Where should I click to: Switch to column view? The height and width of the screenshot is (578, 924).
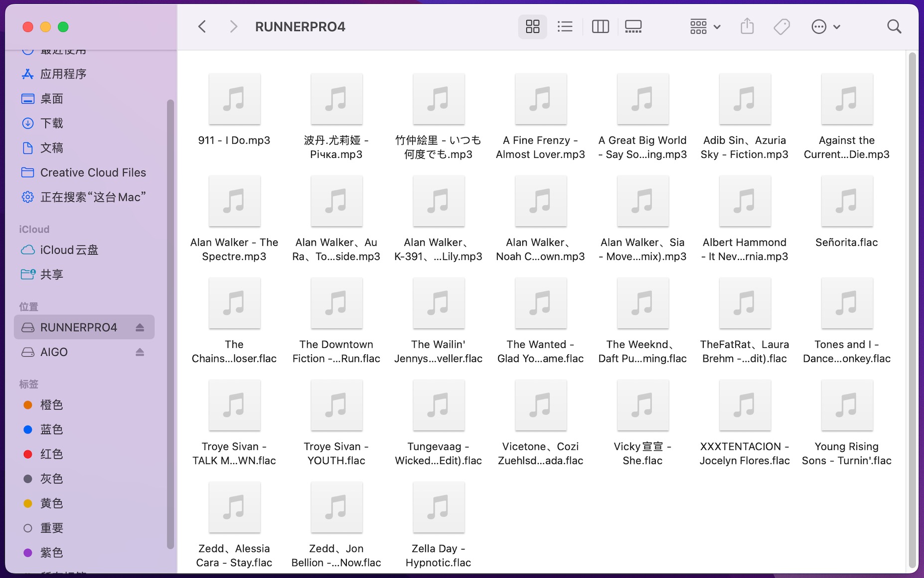(600, 26)
